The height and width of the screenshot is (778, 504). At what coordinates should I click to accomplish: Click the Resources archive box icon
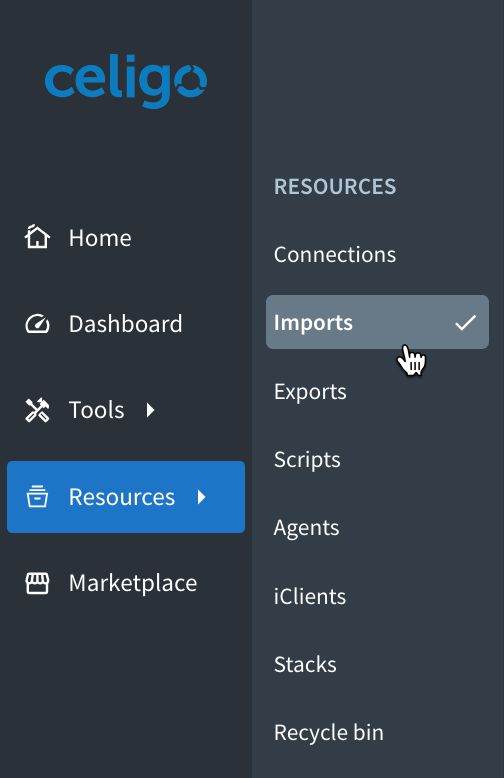[37, 497]
